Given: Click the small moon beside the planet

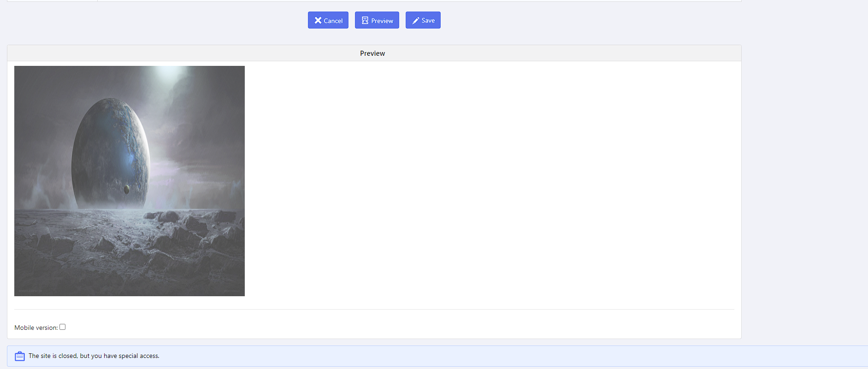Looking at the screenshot, I should click(x=127, y=189).
